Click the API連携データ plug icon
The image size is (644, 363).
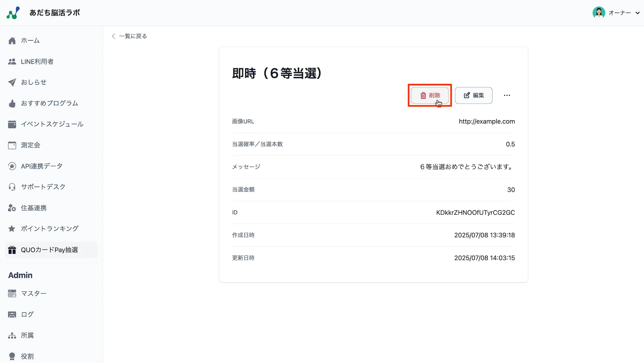pyautogui.click(x=12, y=166)
